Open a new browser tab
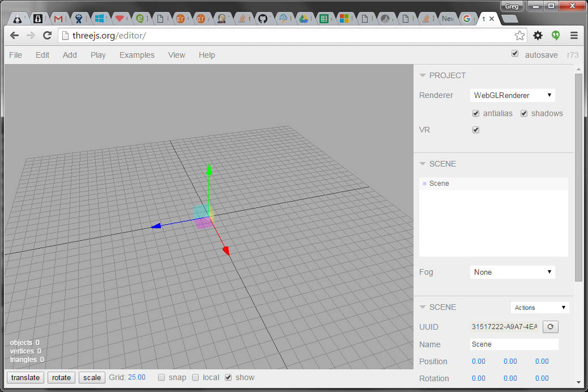588x392 pixels. pos(509,18)
